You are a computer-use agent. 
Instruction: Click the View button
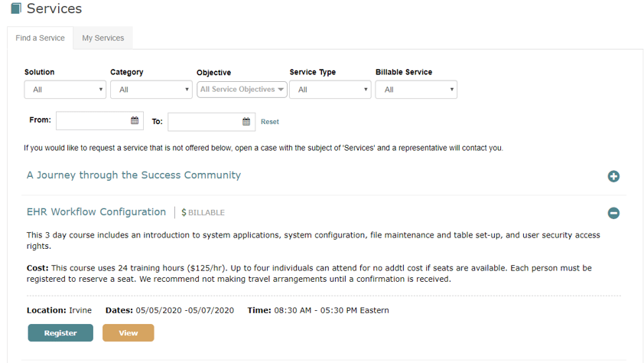[128, 333]
